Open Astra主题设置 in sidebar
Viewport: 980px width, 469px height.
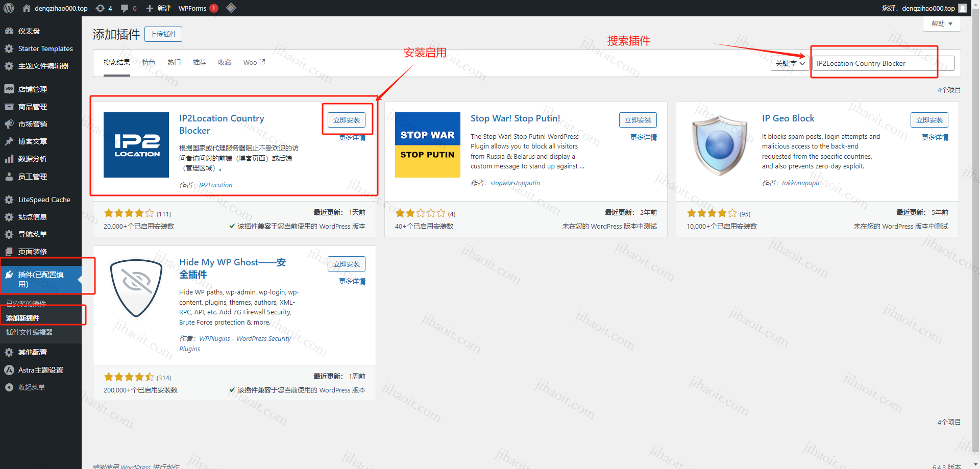[41, 370]
